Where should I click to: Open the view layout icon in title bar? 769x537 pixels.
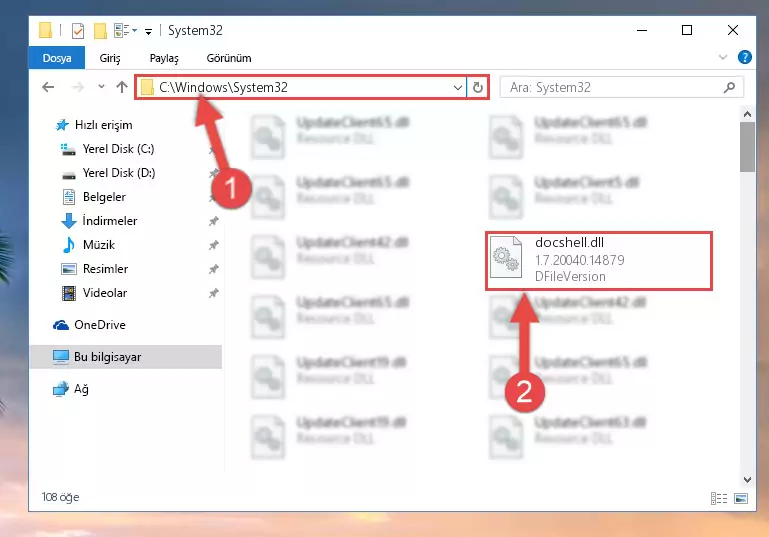pyautogui.click(x=122, y=30)
